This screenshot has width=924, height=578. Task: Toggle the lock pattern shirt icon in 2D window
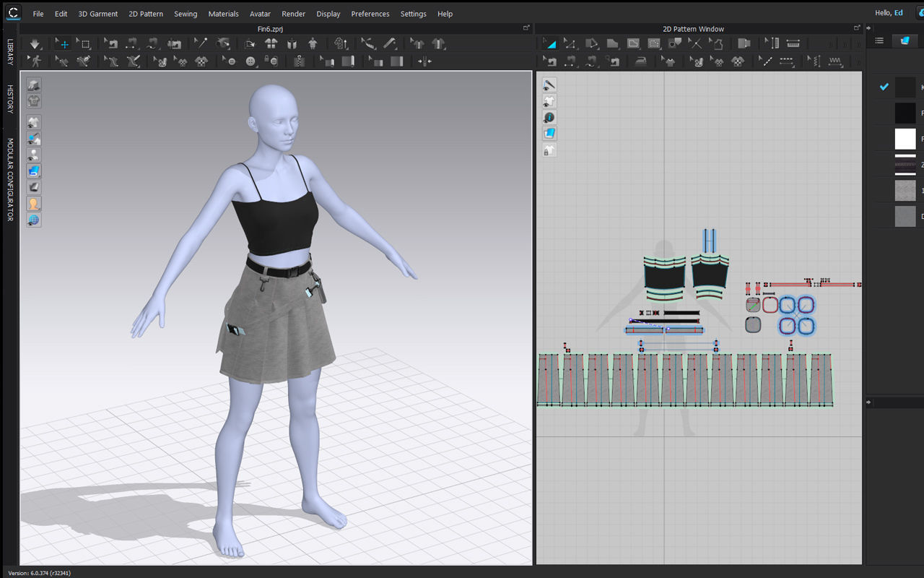549,150
